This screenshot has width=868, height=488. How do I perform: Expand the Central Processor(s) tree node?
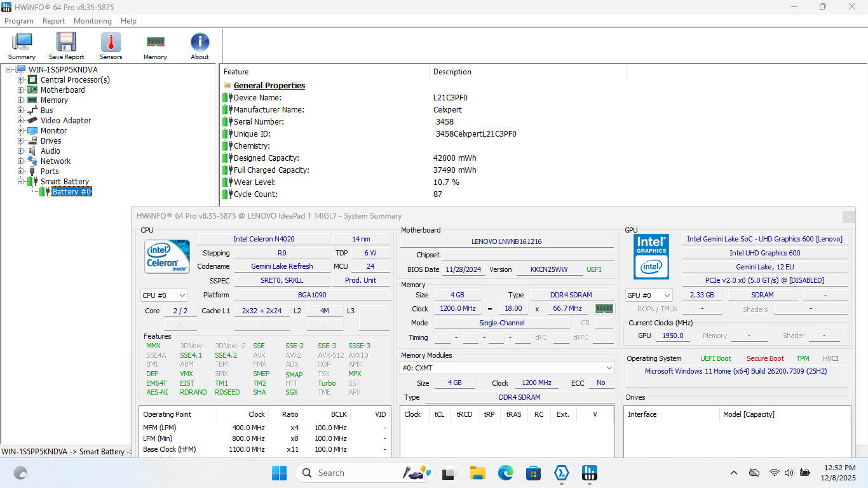click(20, 80)
